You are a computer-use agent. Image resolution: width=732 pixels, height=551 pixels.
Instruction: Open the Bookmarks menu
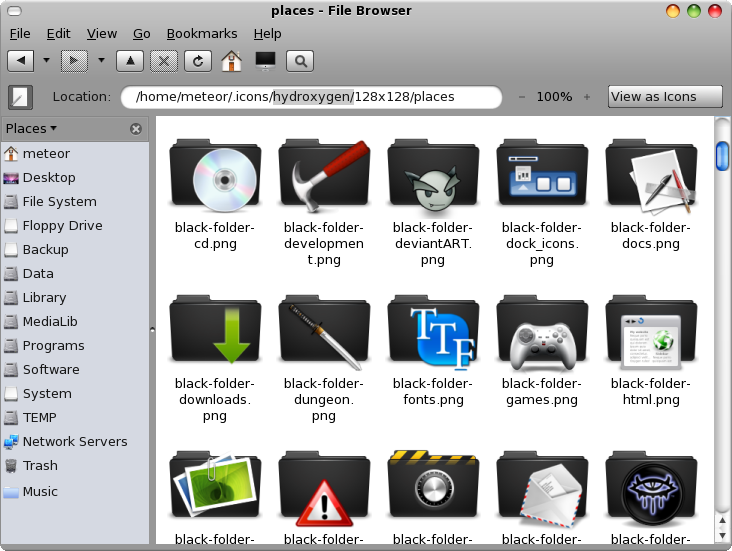coord(202,34)
